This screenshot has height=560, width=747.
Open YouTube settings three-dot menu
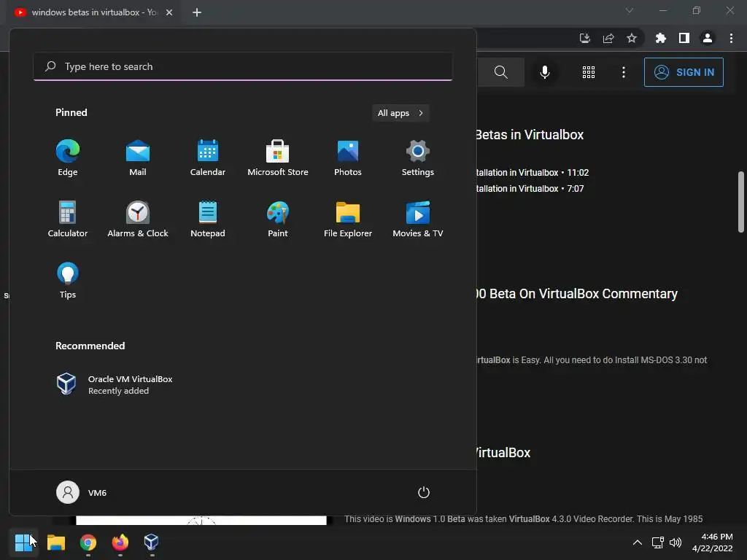tap(624, 72)
